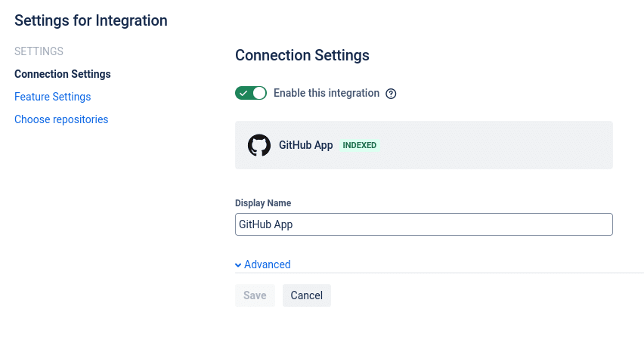Open Feature Settings in the sidebar
644x337 pixels.
53,97
